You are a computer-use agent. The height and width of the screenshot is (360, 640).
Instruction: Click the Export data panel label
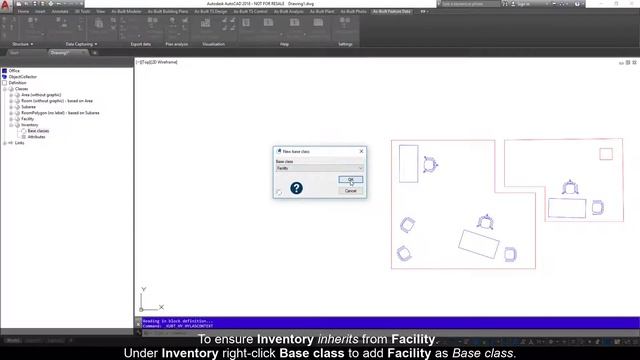pyautogui.click(x=141, y=44)
